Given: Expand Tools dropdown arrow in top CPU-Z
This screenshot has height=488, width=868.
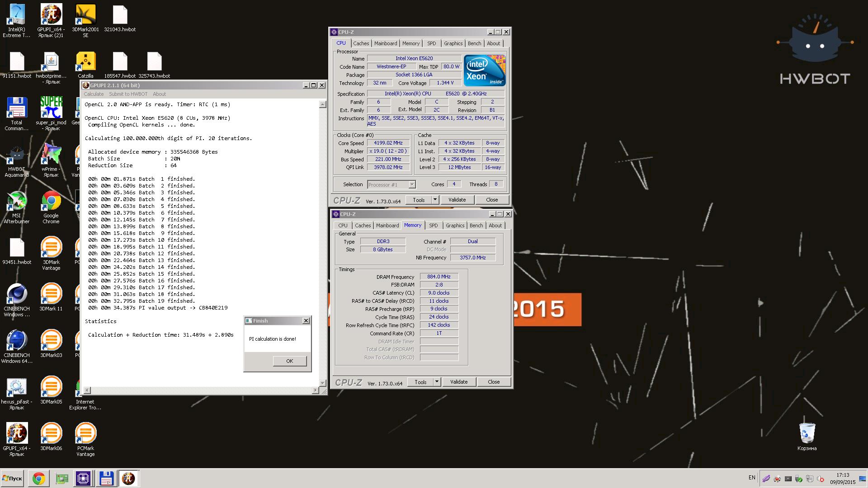Looking at the screenshot, I should (x=435, y=200).
